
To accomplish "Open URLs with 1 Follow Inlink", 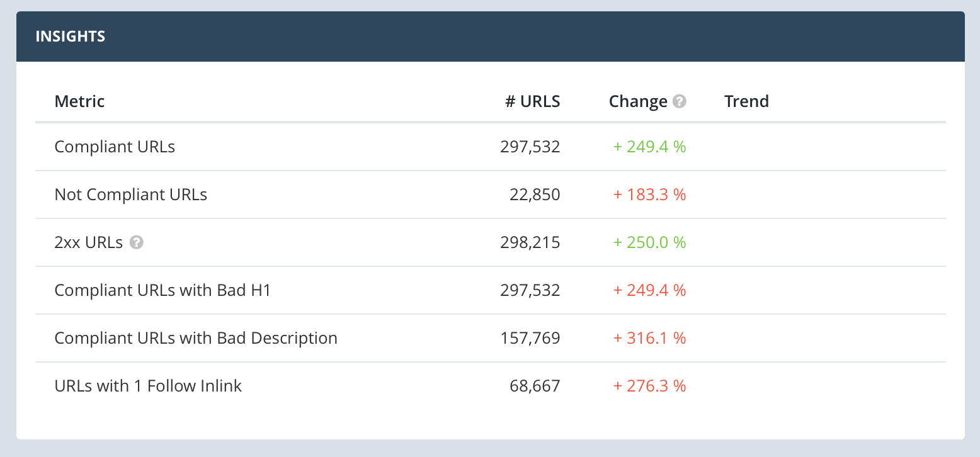I will (x=148, y=386).
